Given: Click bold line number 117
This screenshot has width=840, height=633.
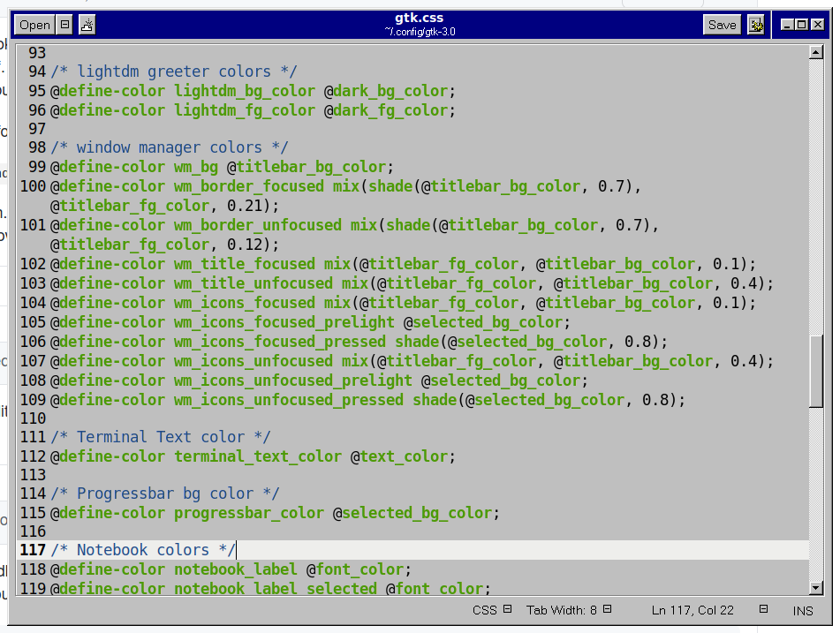Looking at the screenshot, I should pyautogui.click(x=34, y=550).
